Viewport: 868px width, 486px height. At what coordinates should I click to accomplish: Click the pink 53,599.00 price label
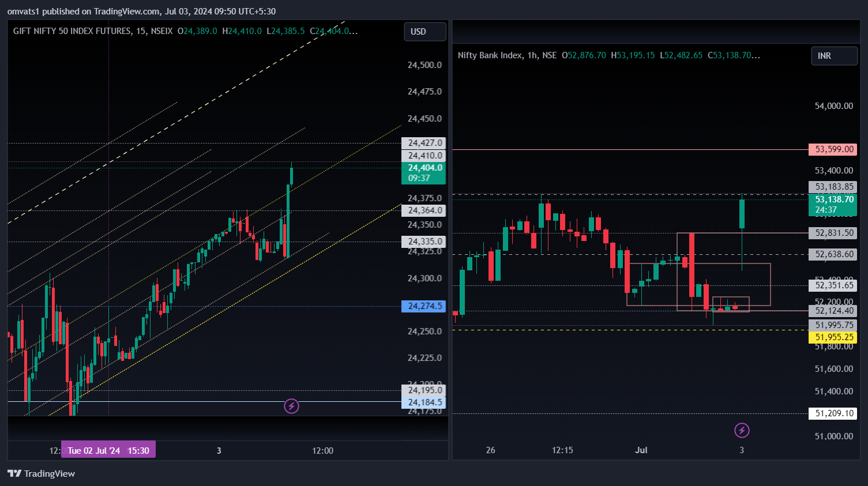[x=833, y=149]
